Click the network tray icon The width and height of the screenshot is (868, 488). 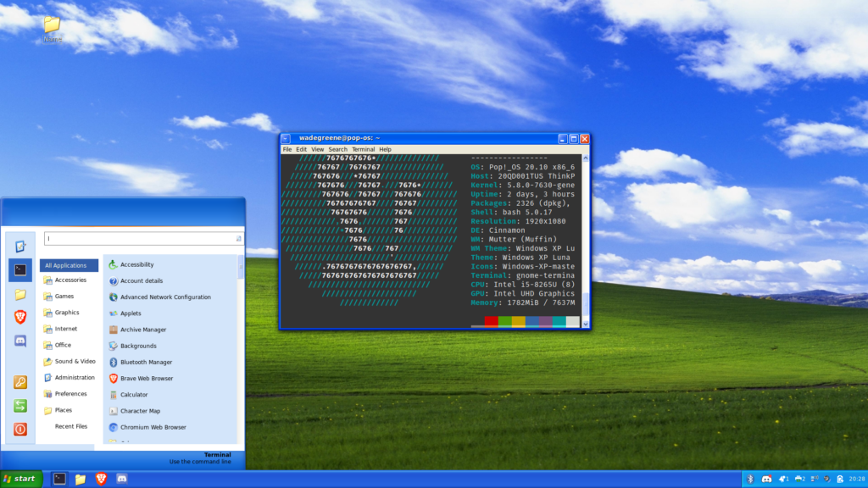coord(815,480)
